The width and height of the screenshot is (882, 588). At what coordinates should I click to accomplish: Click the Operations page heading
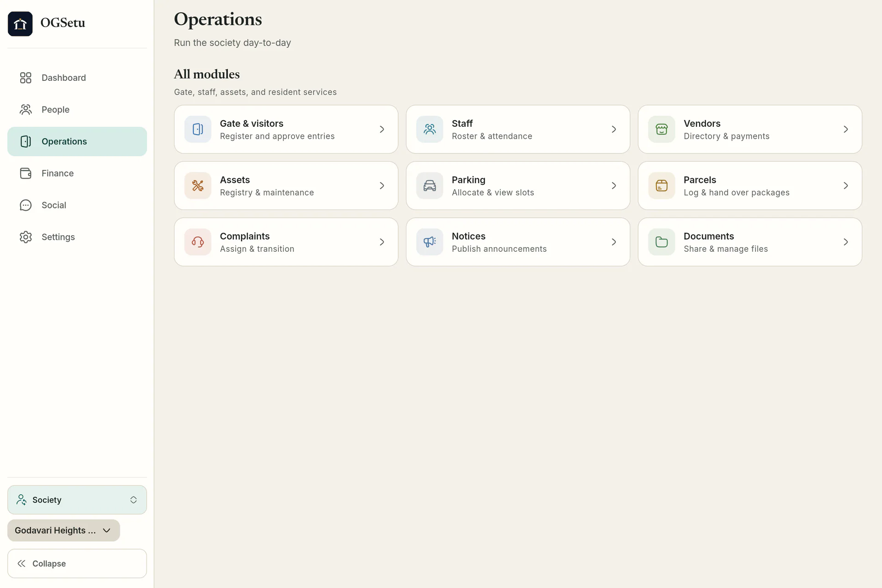tap(218, 19)
